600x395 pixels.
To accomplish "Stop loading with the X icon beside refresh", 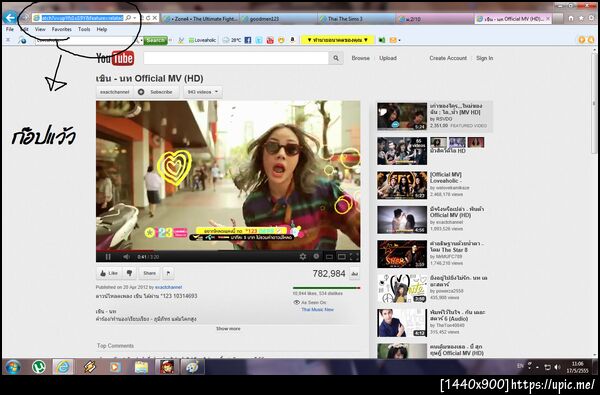I will 155,18.
